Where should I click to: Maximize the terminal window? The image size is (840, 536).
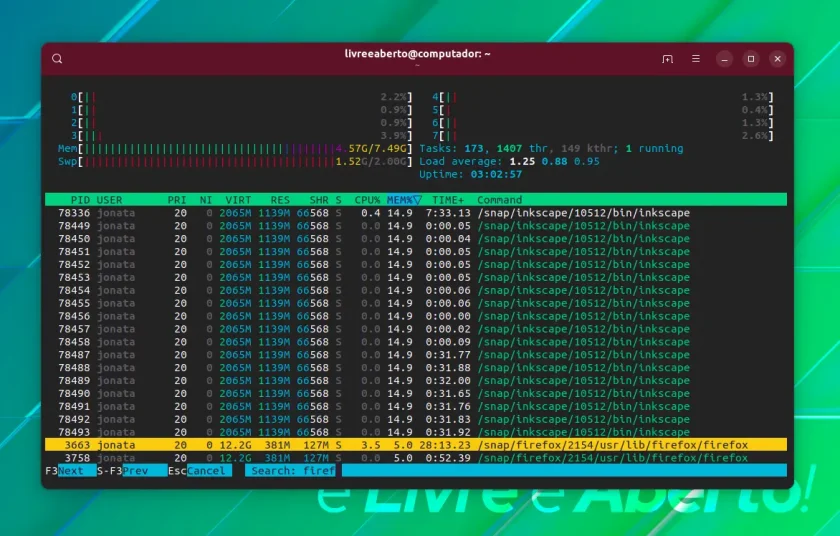click(751, 59)
